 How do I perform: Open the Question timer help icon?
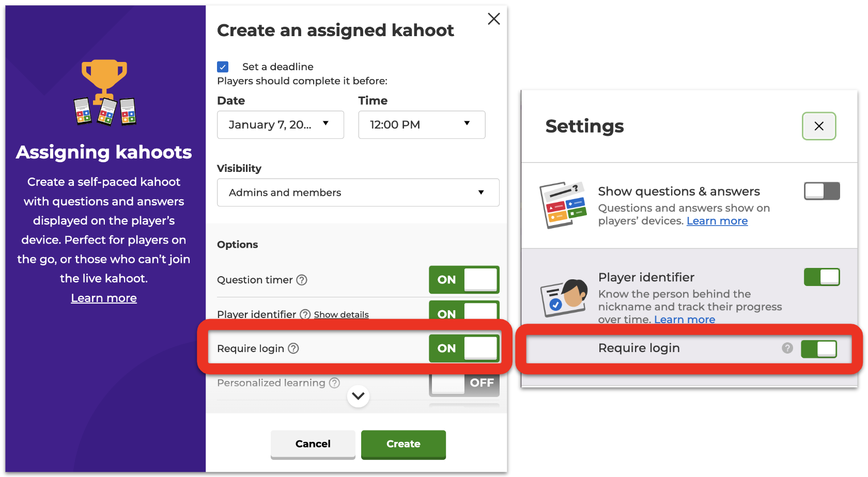tap(302, 280)
